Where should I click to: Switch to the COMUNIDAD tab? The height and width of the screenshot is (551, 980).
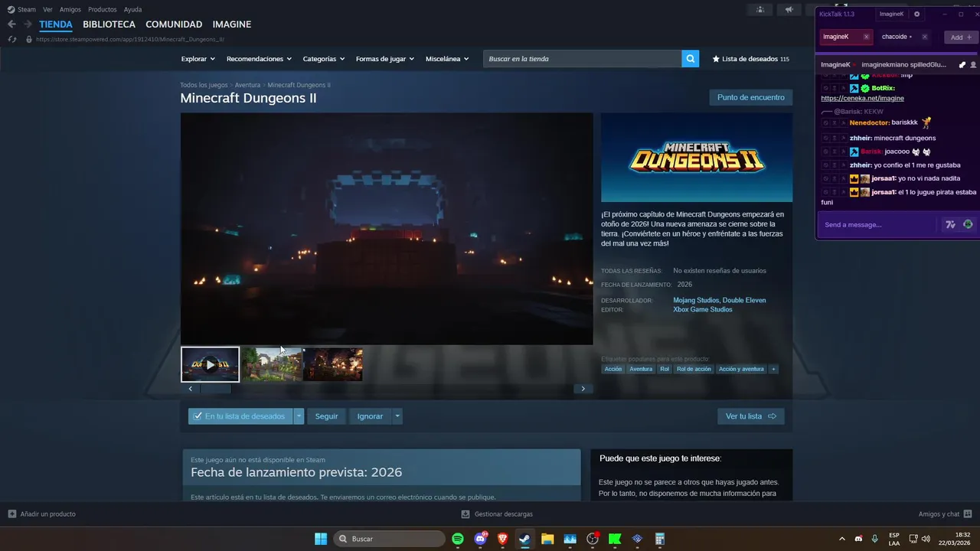pyautogui.click(x=174, y=24)
